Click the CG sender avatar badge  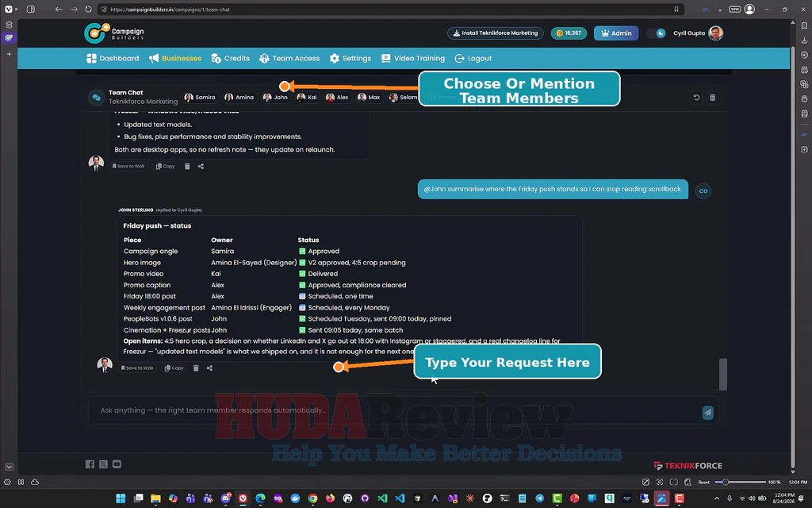[703, 190]
